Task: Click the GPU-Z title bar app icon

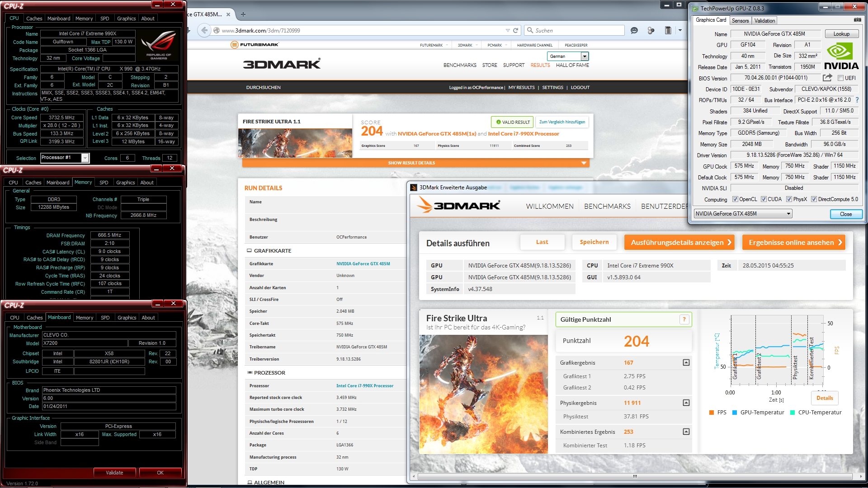Action: click(x=695, y=8)
